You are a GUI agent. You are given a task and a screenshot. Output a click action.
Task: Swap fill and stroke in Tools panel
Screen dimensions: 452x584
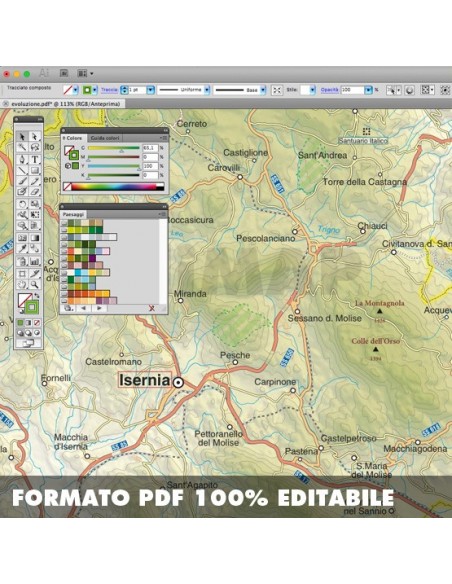click(37, 295)
